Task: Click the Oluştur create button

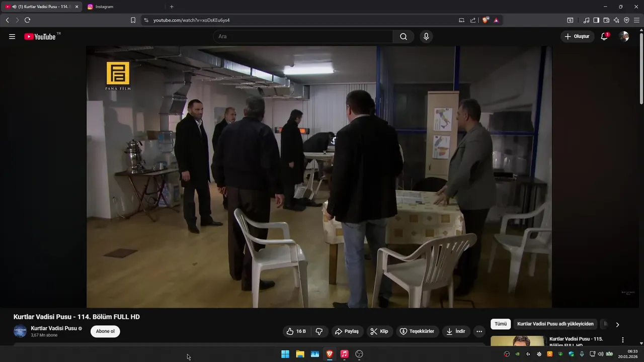Action: click(x=577, y=37)
